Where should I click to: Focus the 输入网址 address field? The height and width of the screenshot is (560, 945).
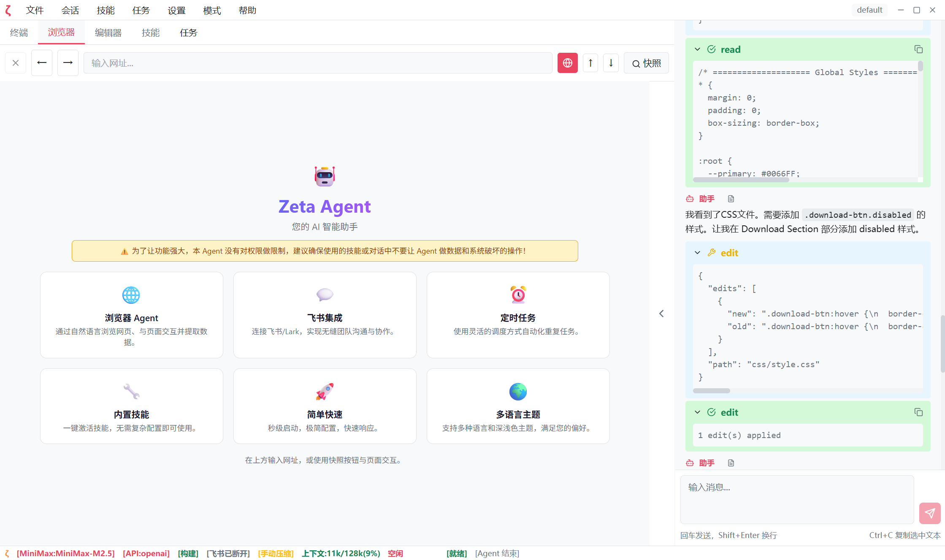click(317, 63)
